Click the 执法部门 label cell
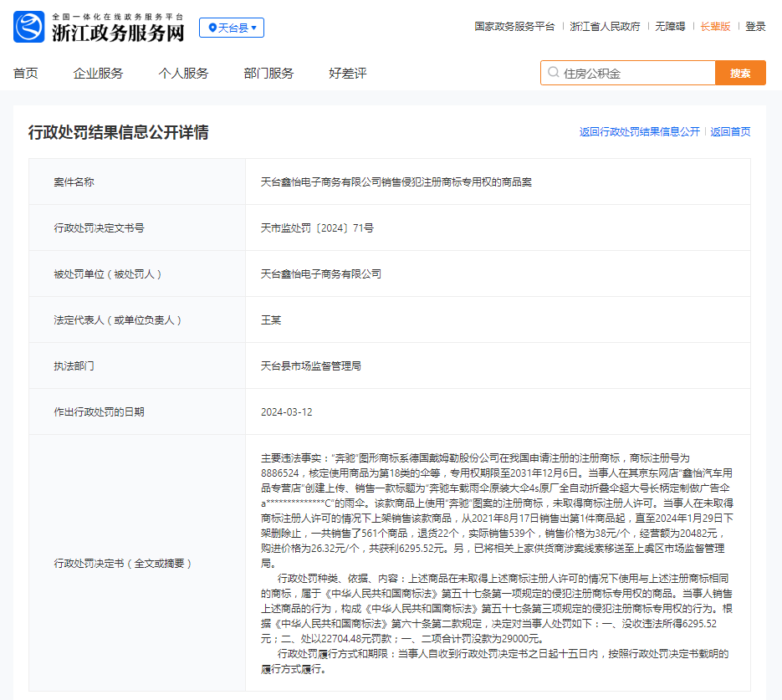782x700 pixels. click(x=137, y=366)
